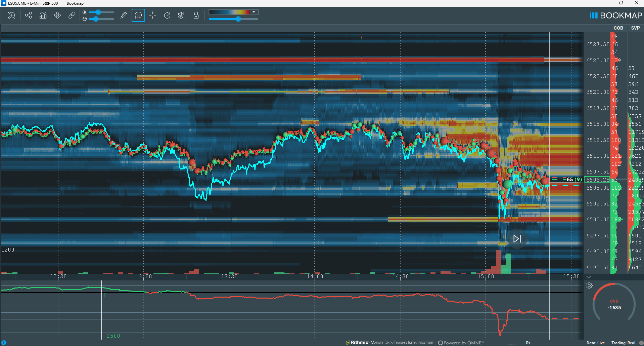Click the stopwatch timer icon

pos(167,15)
